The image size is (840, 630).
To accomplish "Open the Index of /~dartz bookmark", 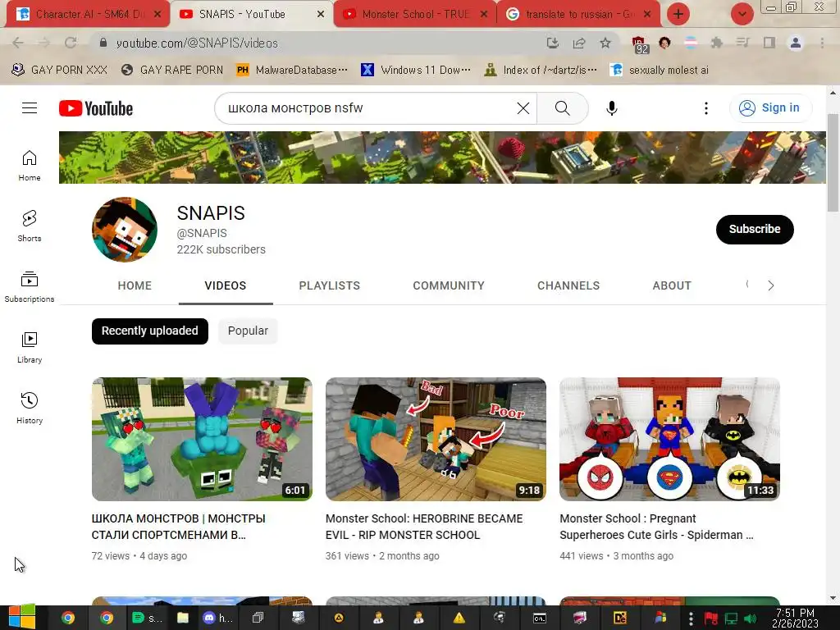I will 541,71.
